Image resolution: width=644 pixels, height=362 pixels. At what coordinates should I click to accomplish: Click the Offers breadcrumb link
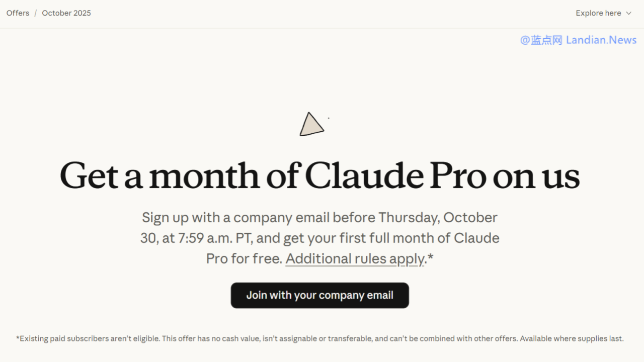(x=18, y=13)
